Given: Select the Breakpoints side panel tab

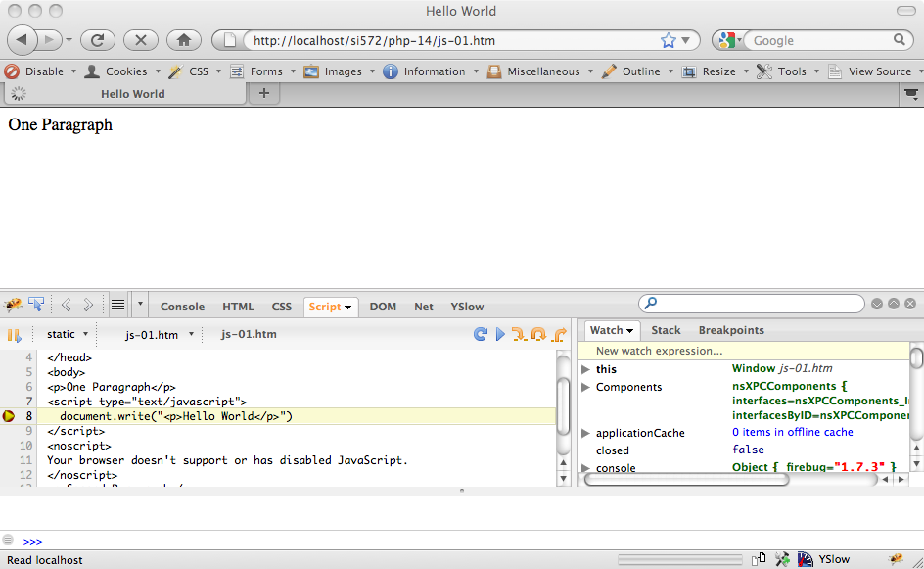Looking at the screenshot, I should tap(731, 330).
